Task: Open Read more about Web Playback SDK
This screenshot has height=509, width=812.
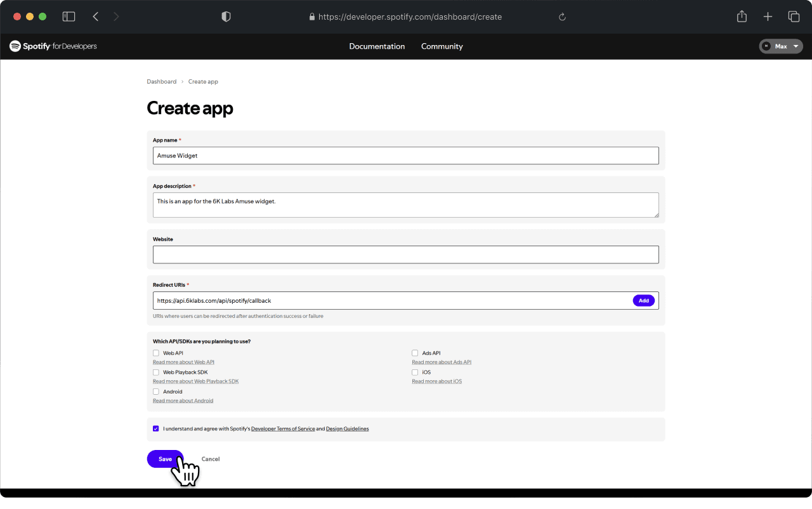Action: pos(195,381)
